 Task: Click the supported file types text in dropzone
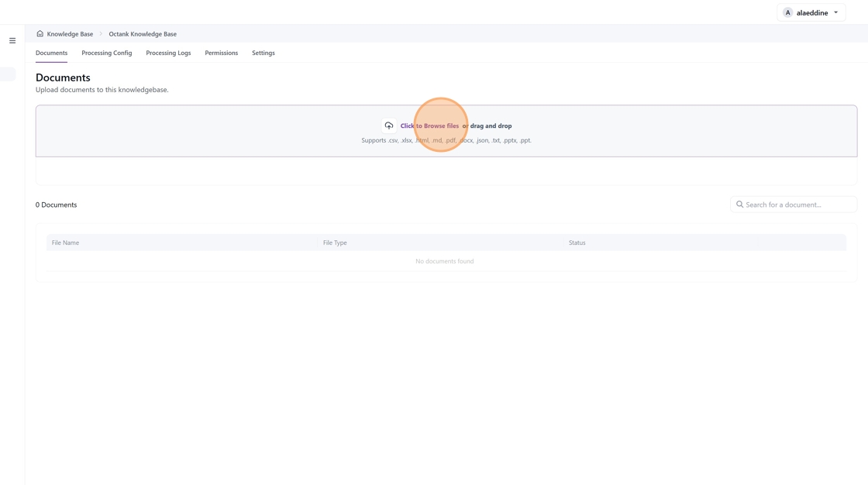(446, 140)
